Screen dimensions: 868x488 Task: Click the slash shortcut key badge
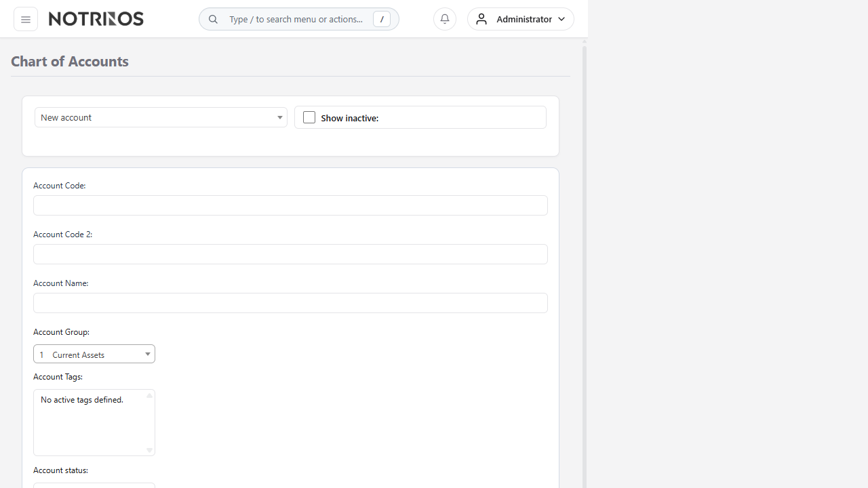coord(382,19)
